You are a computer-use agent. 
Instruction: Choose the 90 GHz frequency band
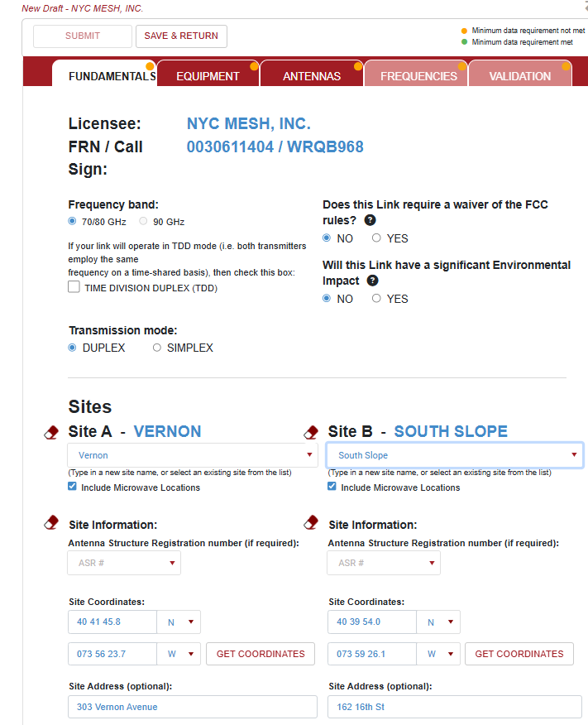tap(143, 222)
